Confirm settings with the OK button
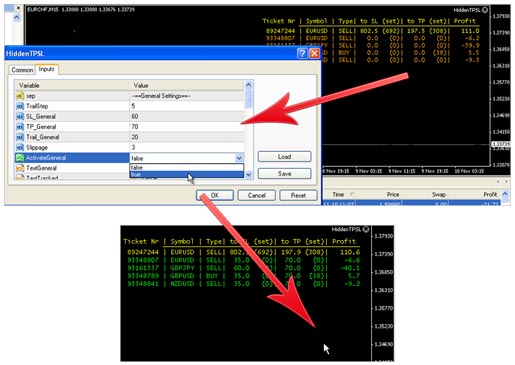Image resolution: width=515 pixels, height=365 pixels. (215, 195)
